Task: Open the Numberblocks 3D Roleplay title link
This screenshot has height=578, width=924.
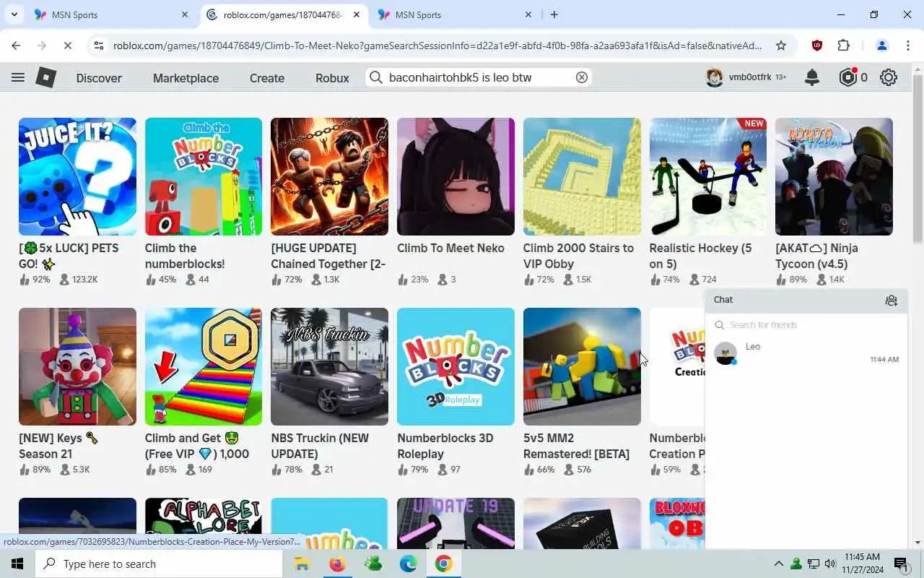Action: [x=445, y=446]
